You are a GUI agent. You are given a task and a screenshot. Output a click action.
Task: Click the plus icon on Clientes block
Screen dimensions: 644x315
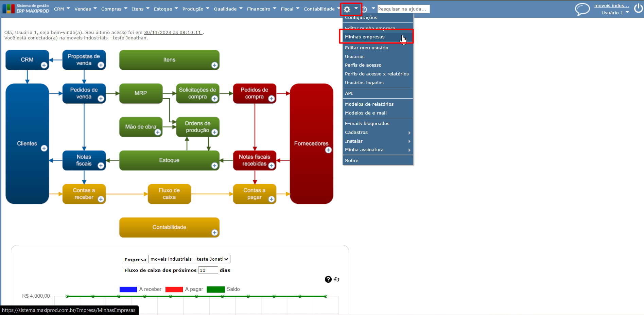44,148
